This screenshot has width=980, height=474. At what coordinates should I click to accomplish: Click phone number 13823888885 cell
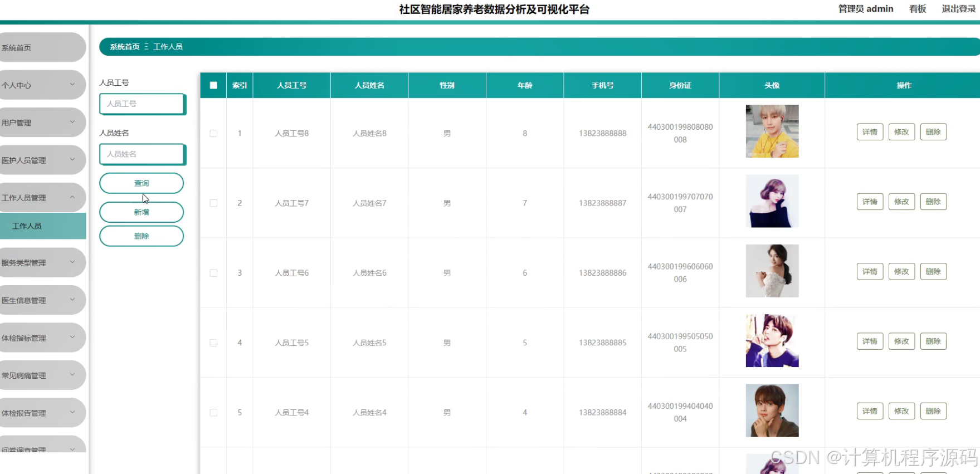pyautogui.click(x=603, y=343)
